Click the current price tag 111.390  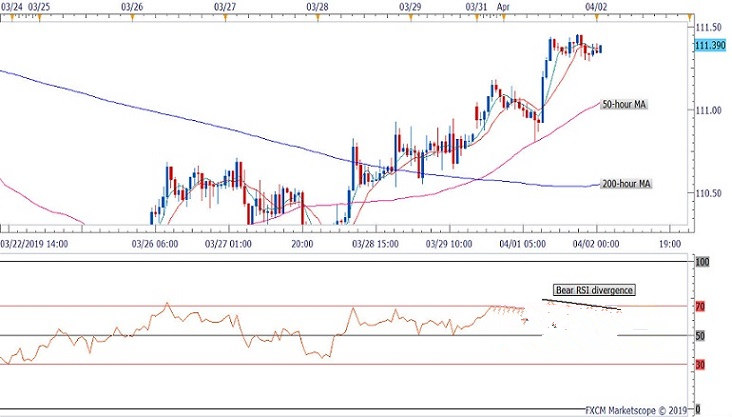point(709,46)
